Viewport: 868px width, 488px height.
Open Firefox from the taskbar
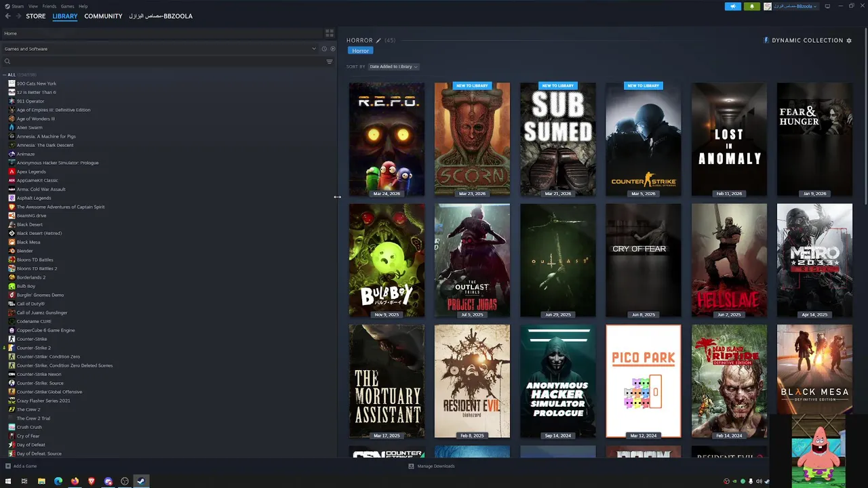point(75,481)
